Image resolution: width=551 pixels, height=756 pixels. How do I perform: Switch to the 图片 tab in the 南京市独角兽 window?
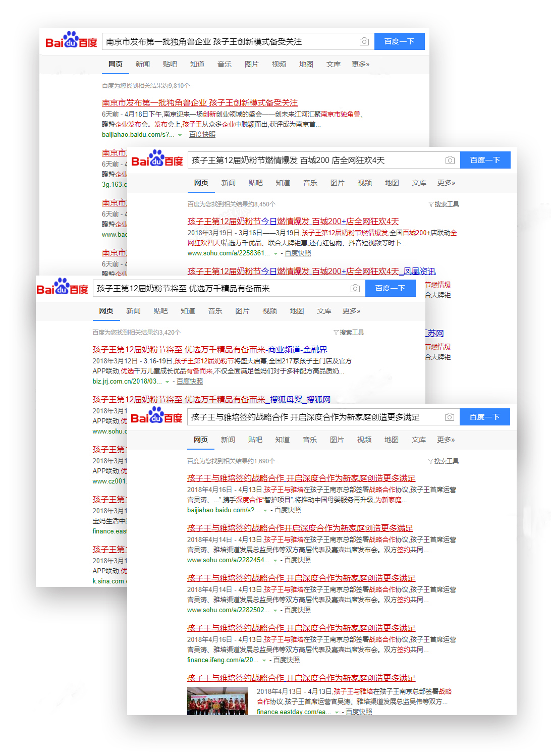252,65
